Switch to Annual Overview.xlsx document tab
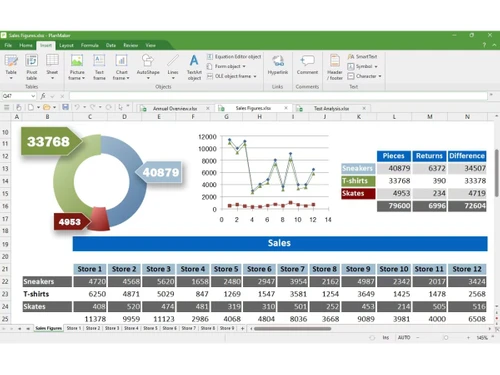The width and height of the screenshot is (500, 375). click(x=175, y=108)
